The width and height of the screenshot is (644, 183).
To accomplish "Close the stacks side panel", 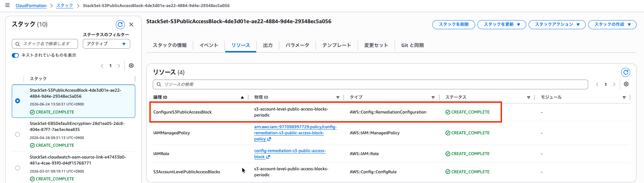I will click(x=131, y=25).
